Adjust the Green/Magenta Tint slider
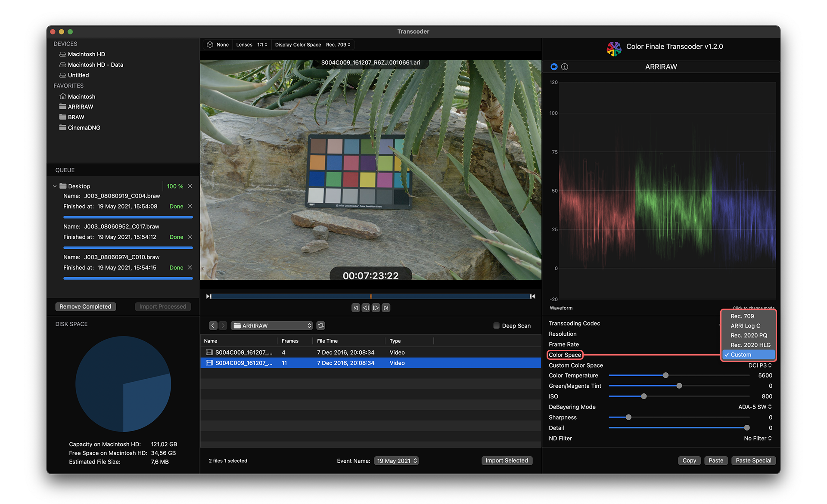This screenshot has height=504, width=827. [x=679, y=386]
